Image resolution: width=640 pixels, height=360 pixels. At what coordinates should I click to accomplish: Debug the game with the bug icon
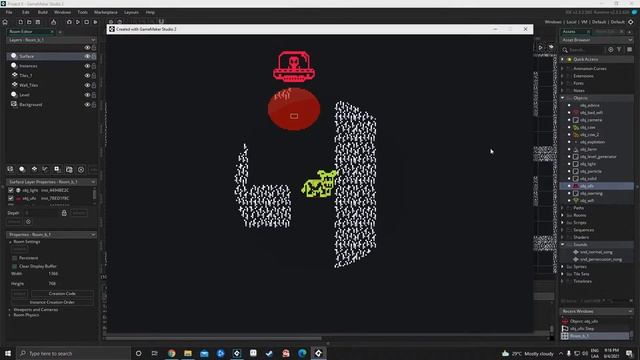point(69,22)
